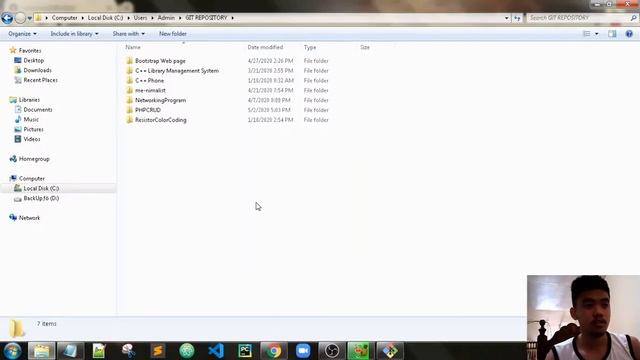
Task: Select Local Disk (C:) in navigation pane
Action: [x=41, y=188]
